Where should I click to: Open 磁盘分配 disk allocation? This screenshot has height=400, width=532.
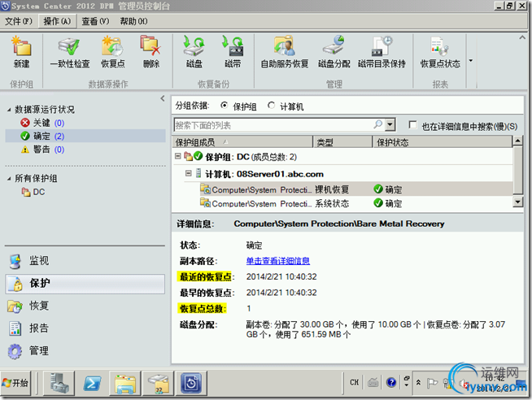coord(334,52)
